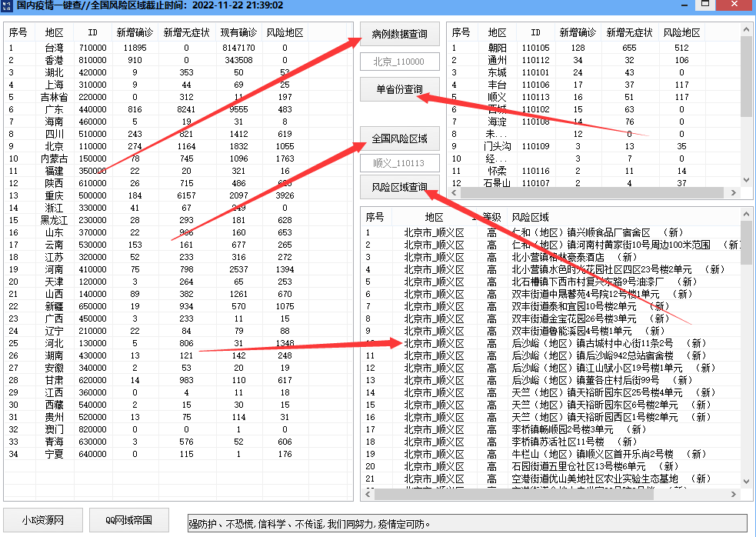Select the 李桥镇苏活社区11号楼 row
The image size is (756, 537).
pos(551,442)
